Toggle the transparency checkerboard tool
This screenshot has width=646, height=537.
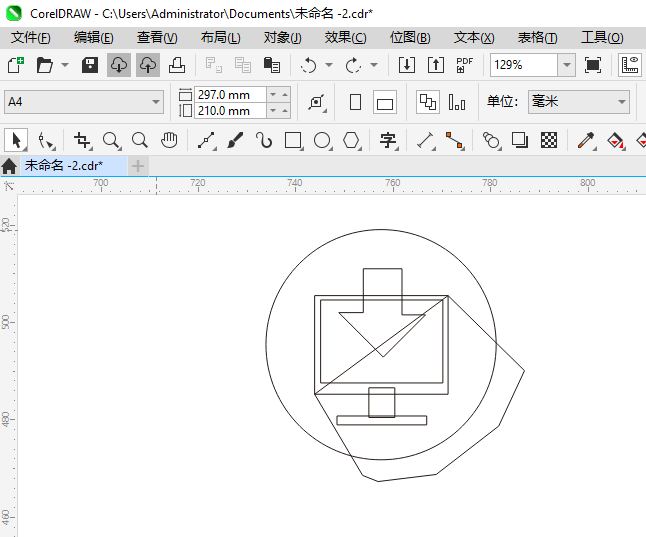(x=549, y=140)
